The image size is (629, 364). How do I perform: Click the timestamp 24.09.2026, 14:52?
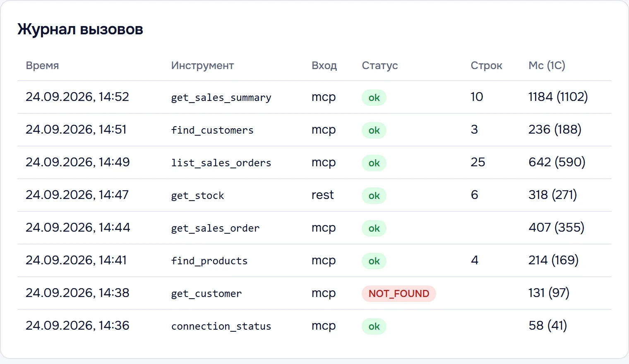[x=77, y=97]
